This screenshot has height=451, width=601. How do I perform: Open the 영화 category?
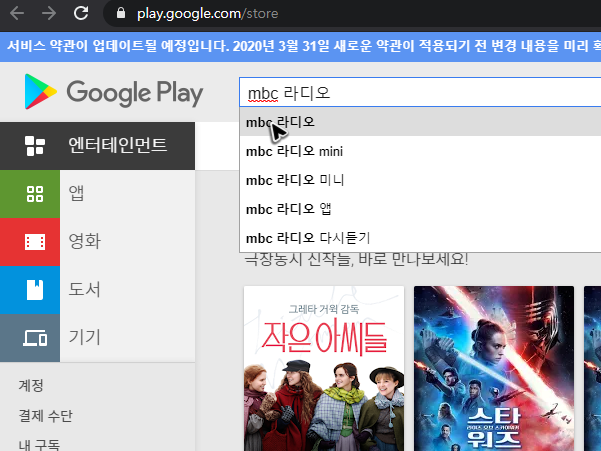(x=84, y=241)
